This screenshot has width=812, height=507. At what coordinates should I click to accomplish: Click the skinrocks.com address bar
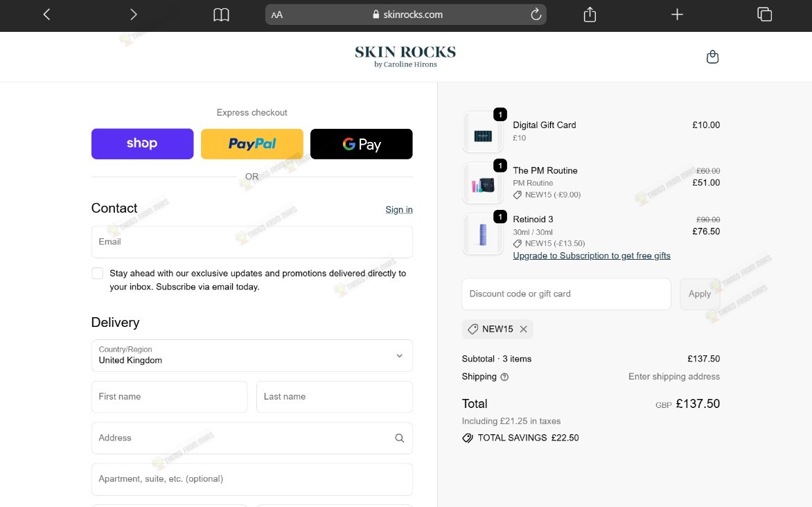tap(406, 15)
